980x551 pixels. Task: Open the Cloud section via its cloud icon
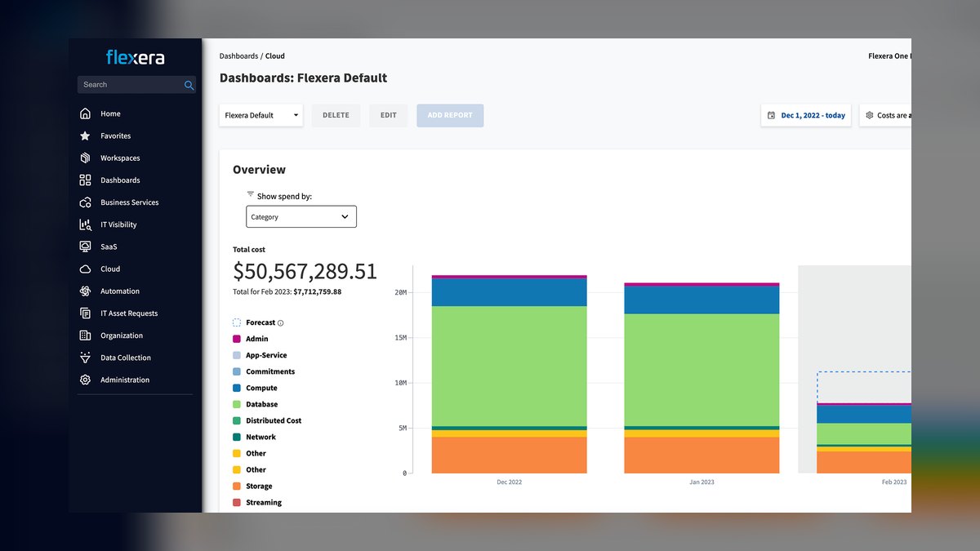(x=85, y=269)
